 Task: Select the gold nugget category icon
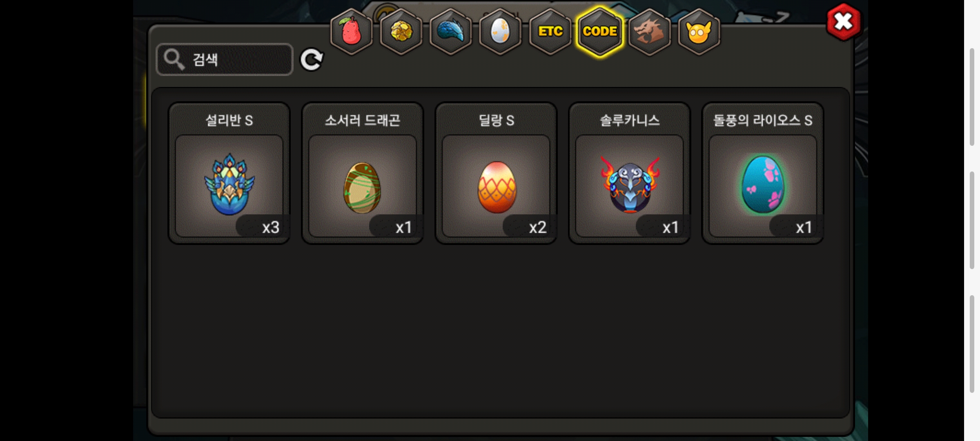coord(401,32)
